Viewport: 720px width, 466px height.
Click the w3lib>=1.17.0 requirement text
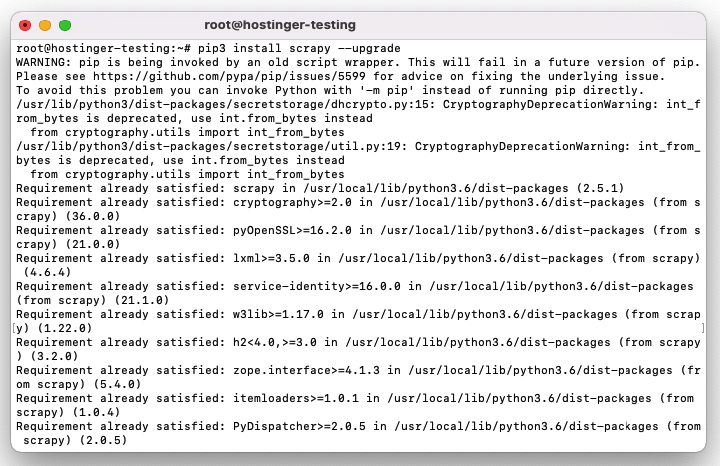coord(278,314)
